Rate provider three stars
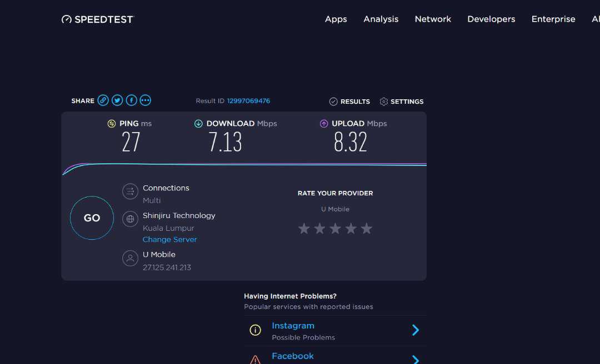The height and width of the screenshot is (364, 600). click(x=335, y=229)
